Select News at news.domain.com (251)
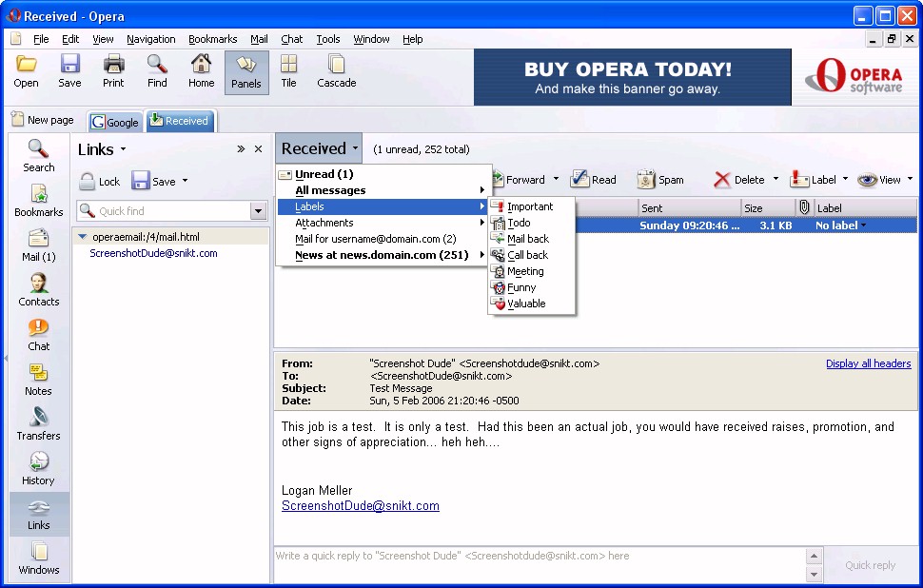 383,255
